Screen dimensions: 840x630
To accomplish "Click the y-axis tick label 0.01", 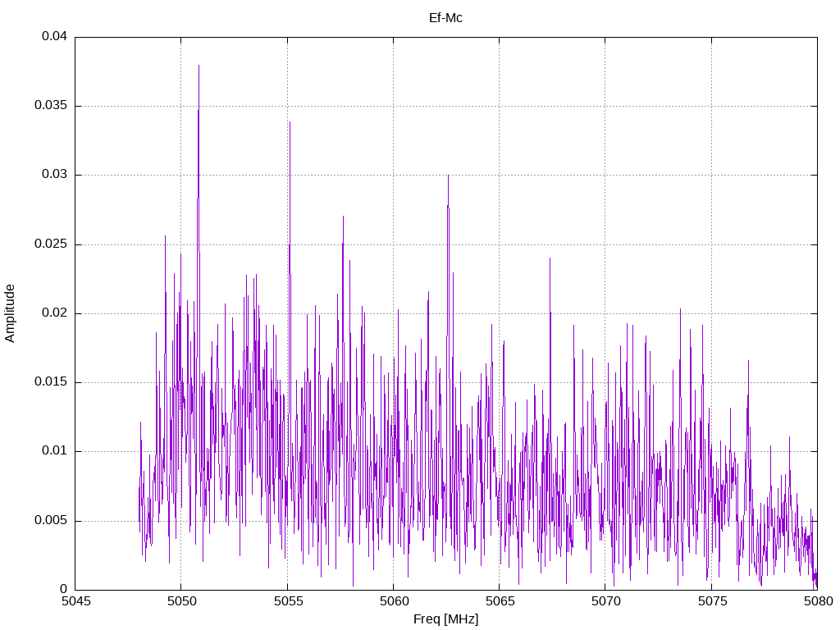I will click(54, 451).
